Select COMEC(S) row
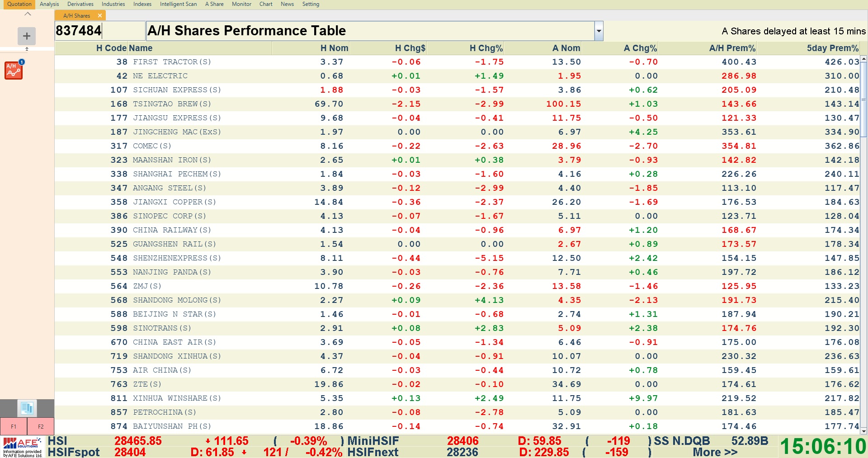Screen dimensions: 868x458 [x=457, y=146]
